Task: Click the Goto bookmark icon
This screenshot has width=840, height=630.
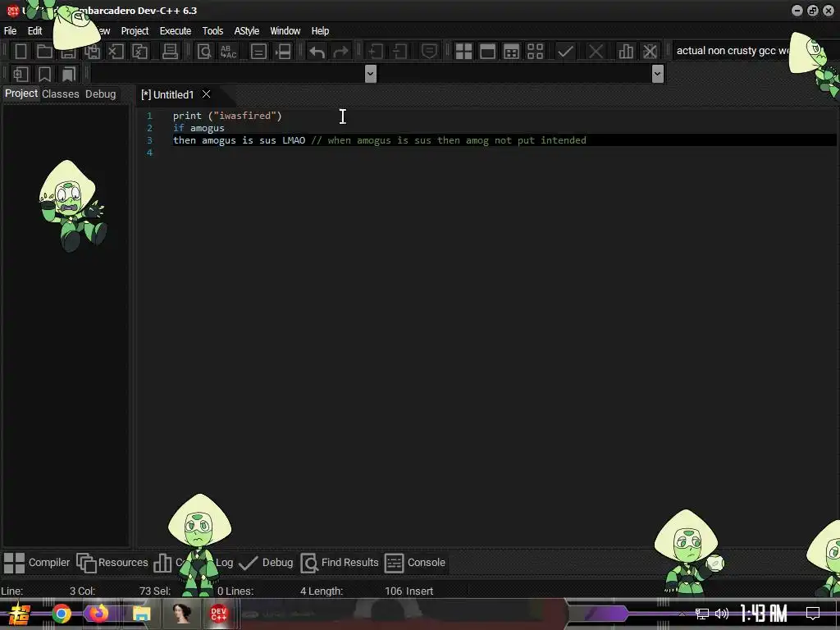Action: pos(69,74)
